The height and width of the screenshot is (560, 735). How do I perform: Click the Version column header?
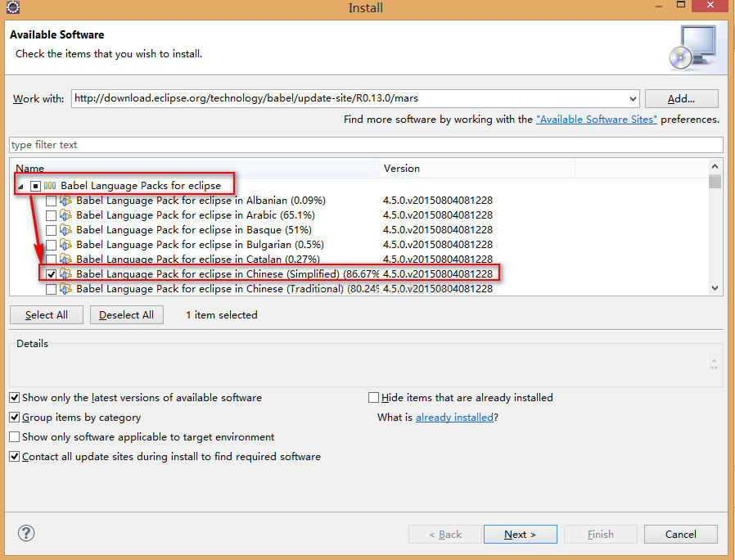pyautogui.click(x=476, y=169)
